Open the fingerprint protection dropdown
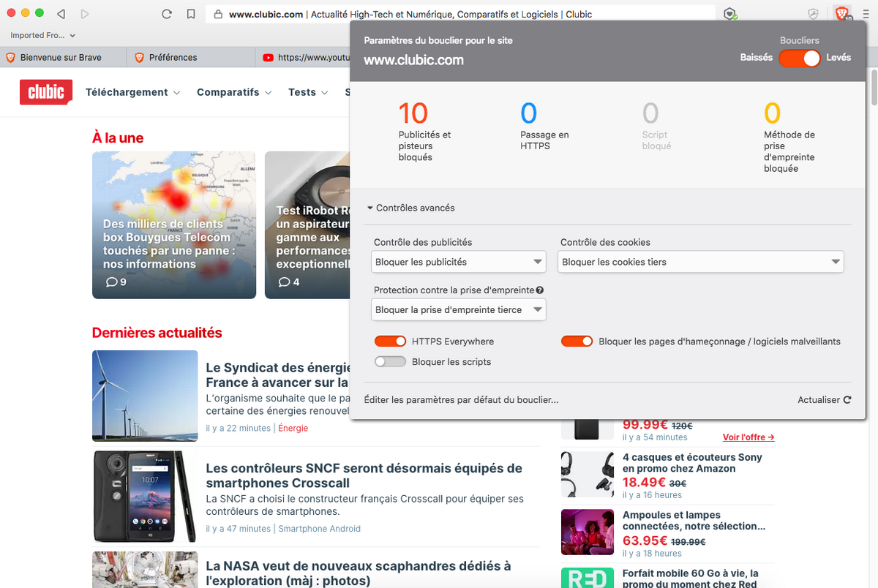The width and height of the screenshot is (878, 588). coord(459,310)
